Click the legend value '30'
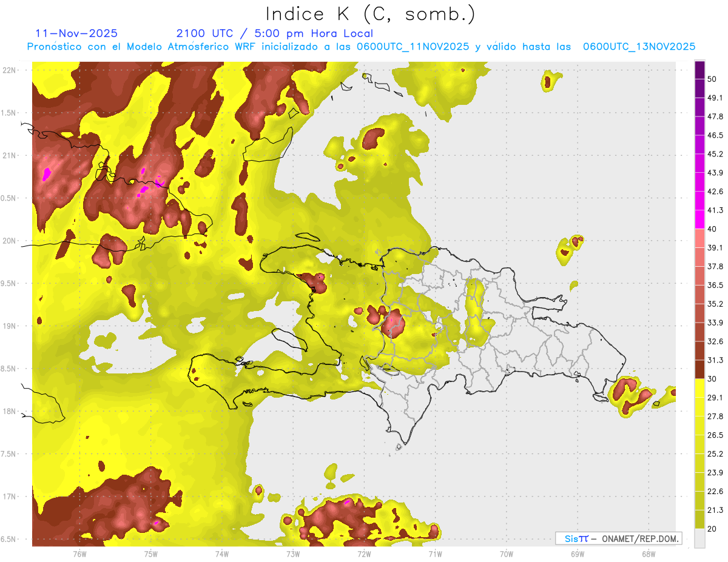The image size is (728, 562). (712, 379)
